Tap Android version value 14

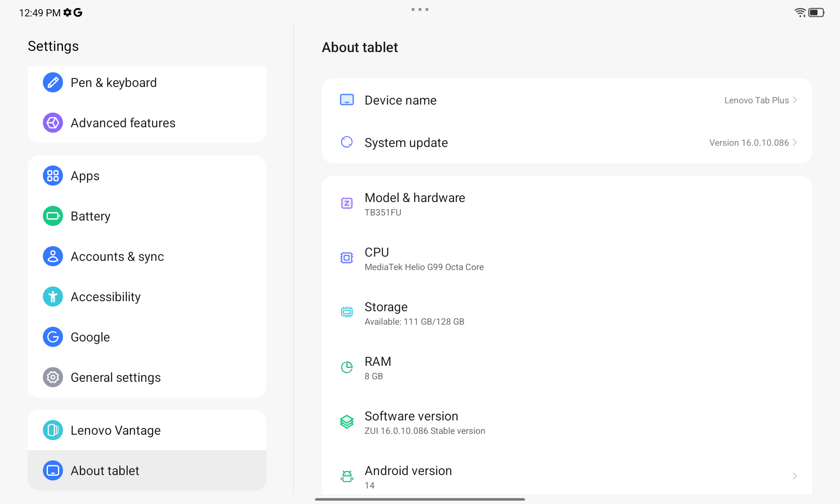pos(369,486)
